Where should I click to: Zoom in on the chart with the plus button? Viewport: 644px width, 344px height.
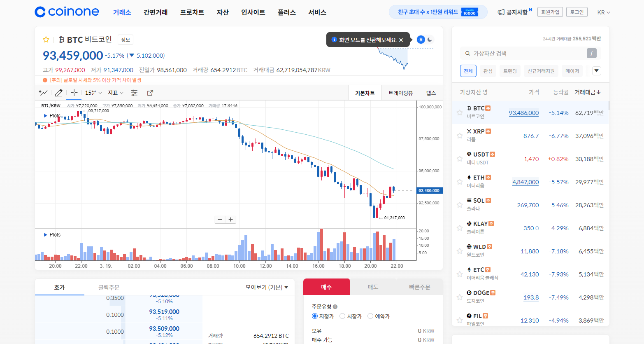(230, 219)
